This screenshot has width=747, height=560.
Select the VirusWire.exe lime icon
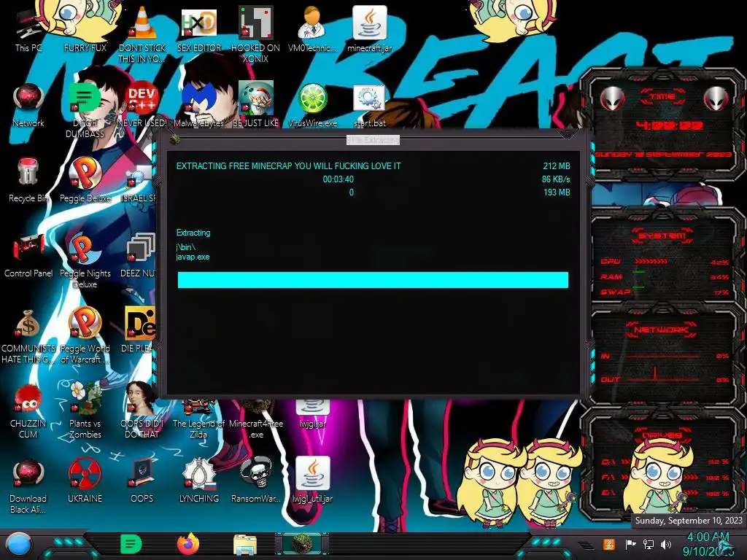pyautogui.click(x=312, y=105)
